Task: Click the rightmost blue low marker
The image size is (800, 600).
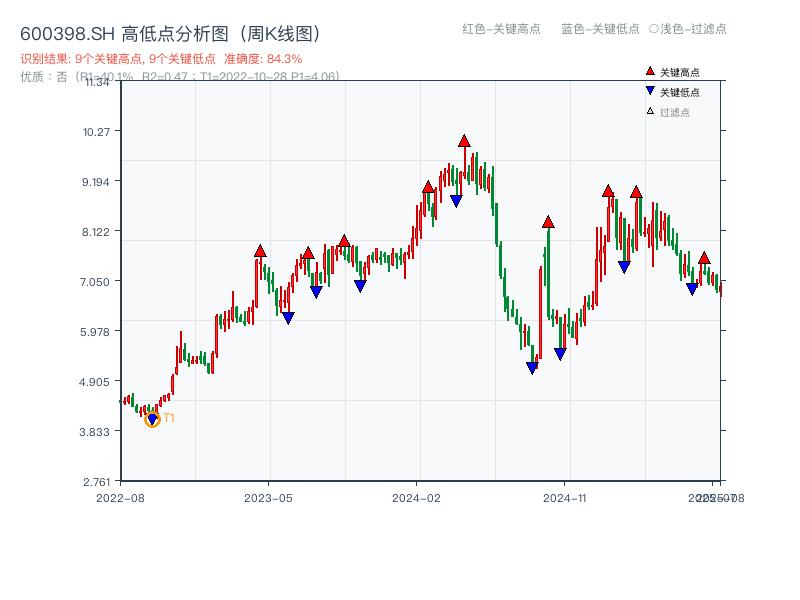Action: coord(692,289)
